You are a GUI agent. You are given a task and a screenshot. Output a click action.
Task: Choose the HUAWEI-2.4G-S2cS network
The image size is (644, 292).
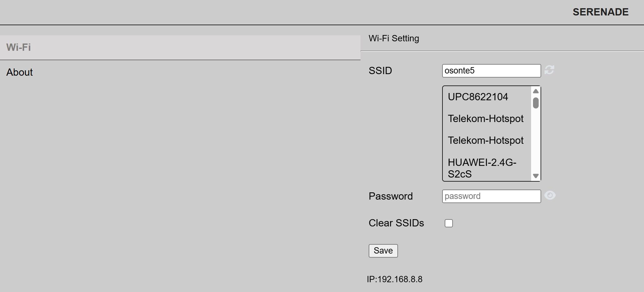[x=482, y=168]
